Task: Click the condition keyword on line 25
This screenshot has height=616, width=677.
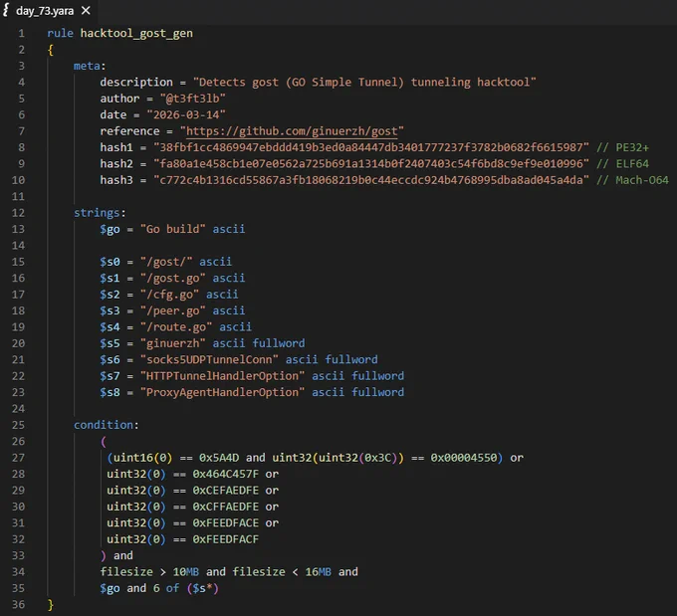Action: (x=104, y=425)
